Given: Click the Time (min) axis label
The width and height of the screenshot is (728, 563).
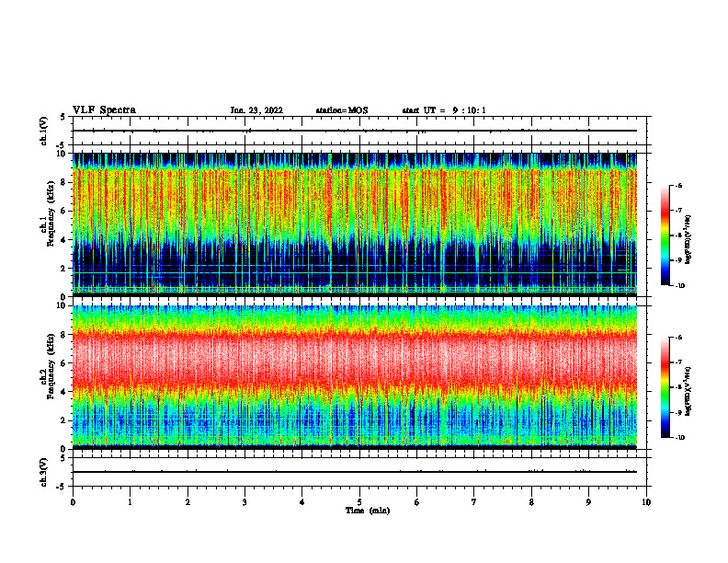Looking at the screenshot, I should [x=368, y=511].
